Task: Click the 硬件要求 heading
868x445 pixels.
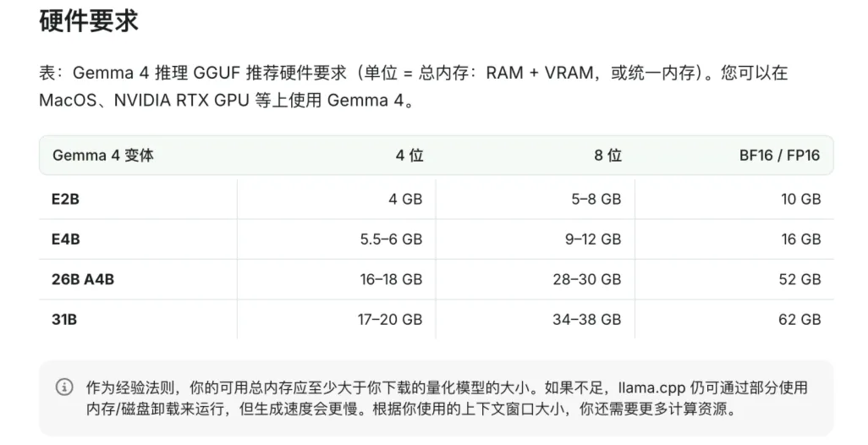Action: [89, 20]
